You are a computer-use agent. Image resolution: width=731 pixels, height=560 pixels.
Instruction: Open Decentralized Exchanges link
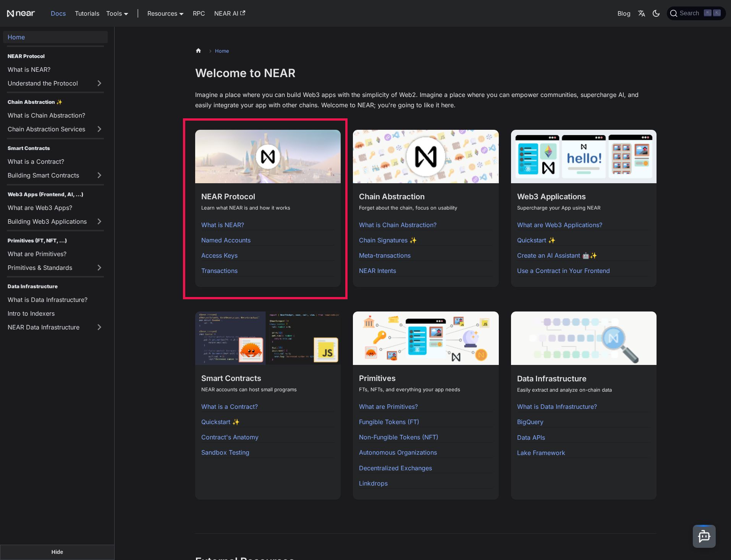(395, 468)
